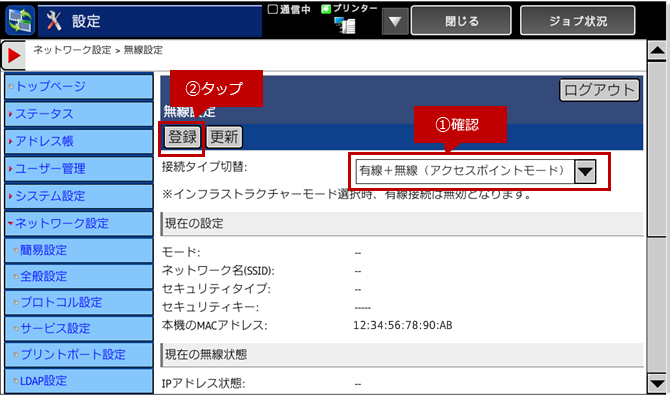
Task: Tap the 閉じる button
Action: pyautogui.click(x=461, y=21)
